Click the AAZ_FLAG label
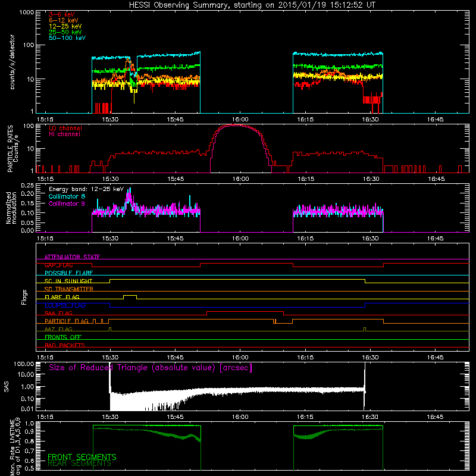The image size is (476, 476). pos(58,330)
